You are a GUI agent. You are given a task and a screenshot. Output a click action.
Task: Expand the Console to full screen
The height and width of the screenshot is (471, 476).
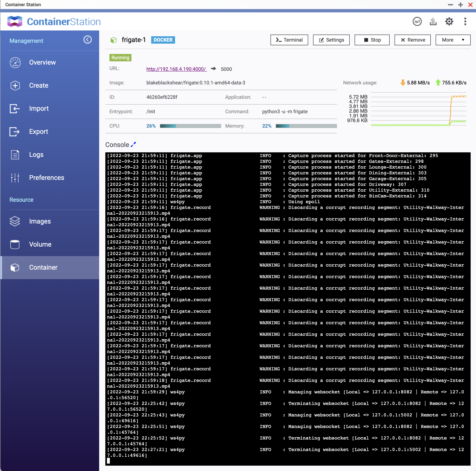[133, 144]
